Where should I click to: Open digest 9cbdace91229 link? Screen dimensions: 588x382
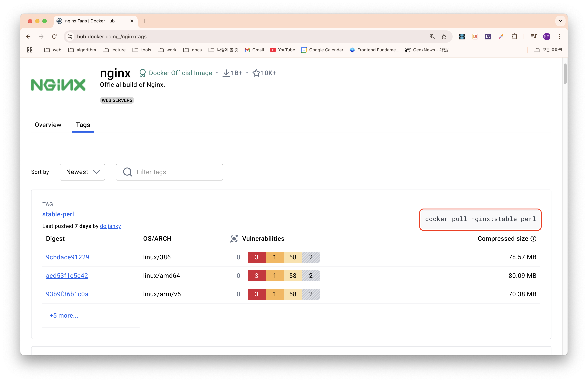pyautogui.click(x=68, y=257)
